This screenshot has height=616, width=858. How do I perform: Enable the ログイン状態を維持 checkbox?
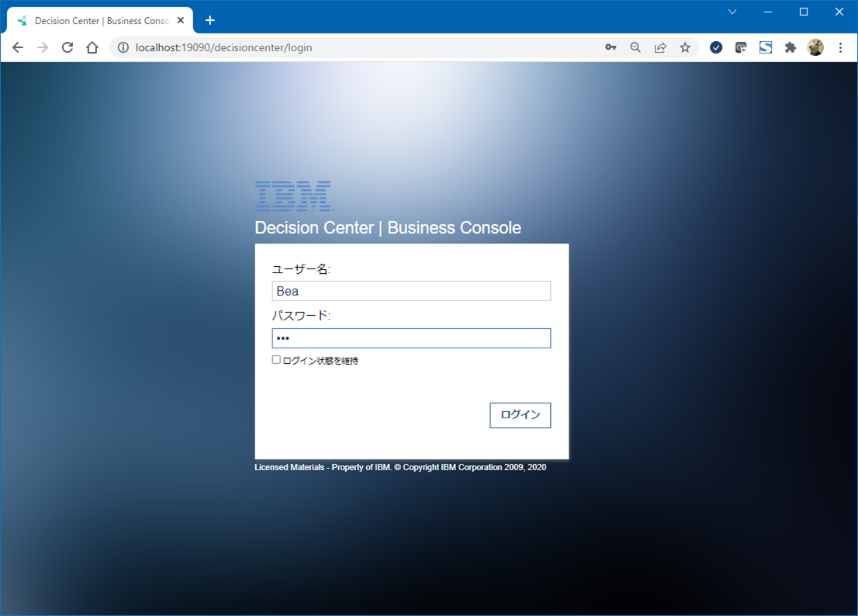coord(276,360)
